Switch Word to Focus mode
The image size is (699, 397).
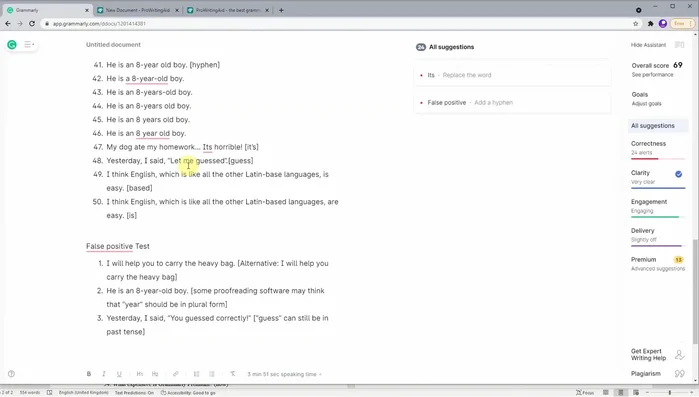tap(585, 393)
